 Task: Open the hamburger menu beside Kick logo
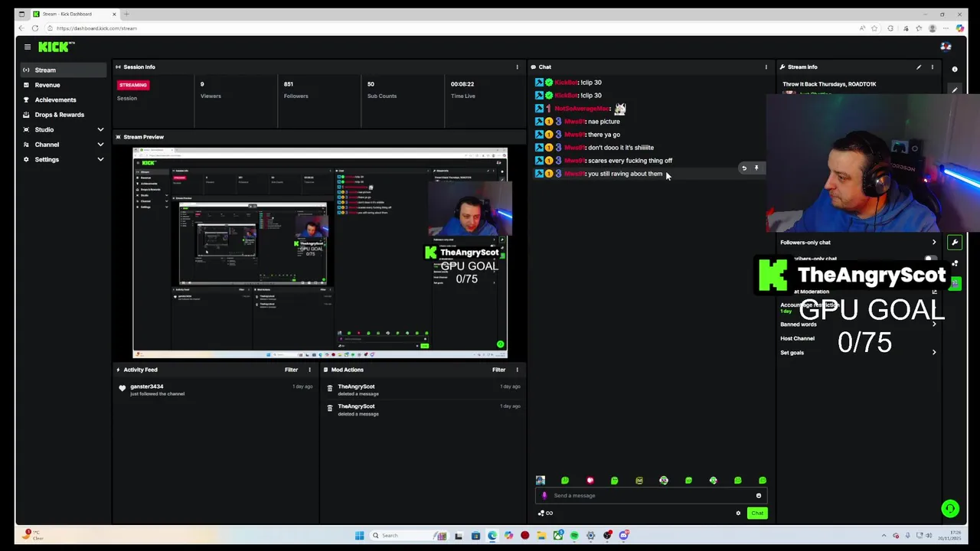[x=27, y=47]
